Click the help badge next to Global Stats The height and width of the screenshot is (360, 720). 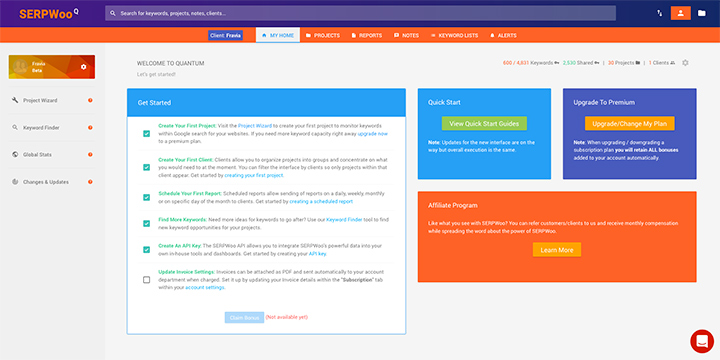click(x=90, y=155)
